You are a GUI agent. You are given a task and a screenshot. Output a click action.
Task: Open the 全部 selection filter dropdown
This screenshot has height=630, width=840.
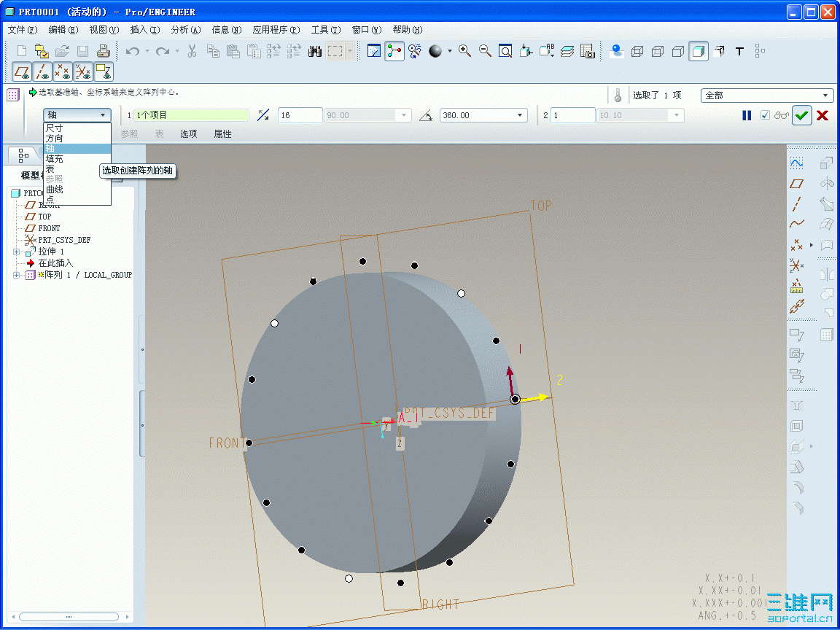point(826,96)
